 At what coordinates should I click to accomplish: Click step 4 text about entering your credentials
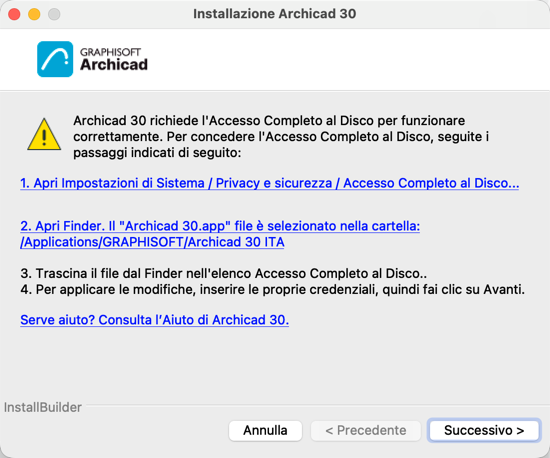point(273,289)
